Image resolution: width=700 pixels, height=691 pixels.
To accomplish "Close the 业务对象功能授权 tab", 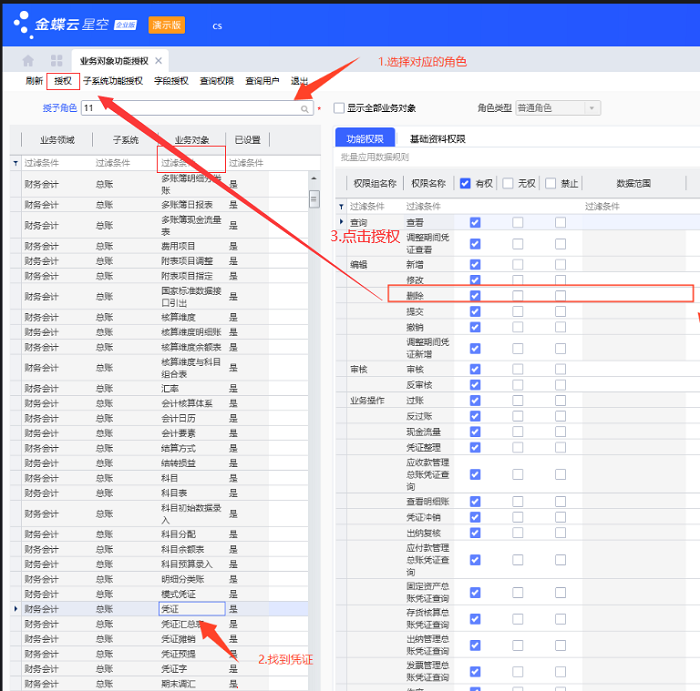I will [x=158, y=61].
